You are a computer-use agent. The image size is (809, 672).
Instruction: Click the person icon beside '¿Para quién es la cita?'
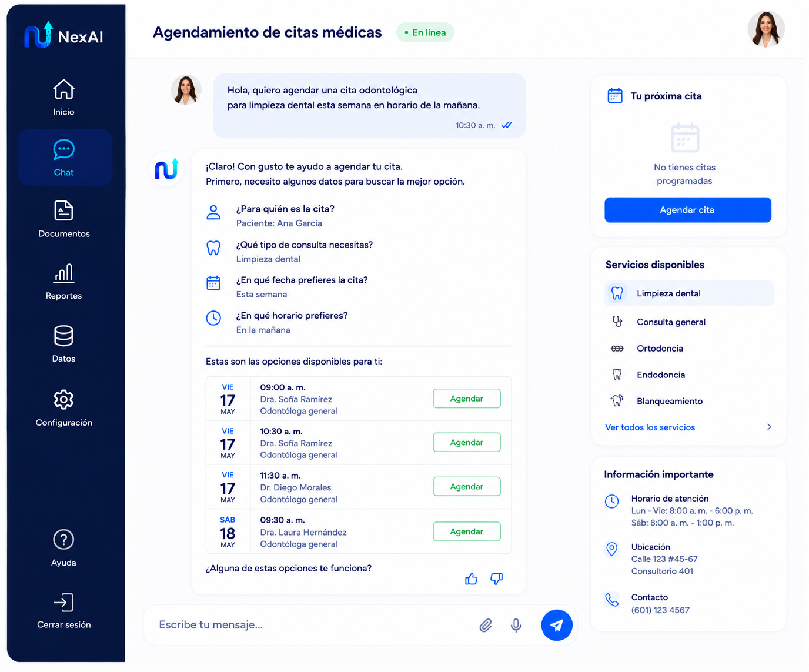pyautogui.click(x=213, y=212)
